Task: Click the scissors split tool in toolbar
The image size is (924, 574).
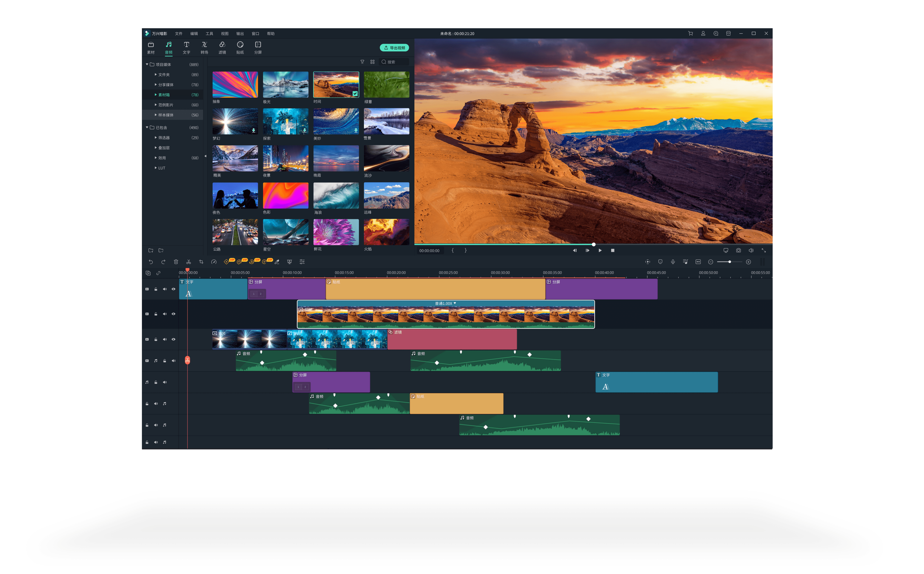Action: click(x=189, y=262)
